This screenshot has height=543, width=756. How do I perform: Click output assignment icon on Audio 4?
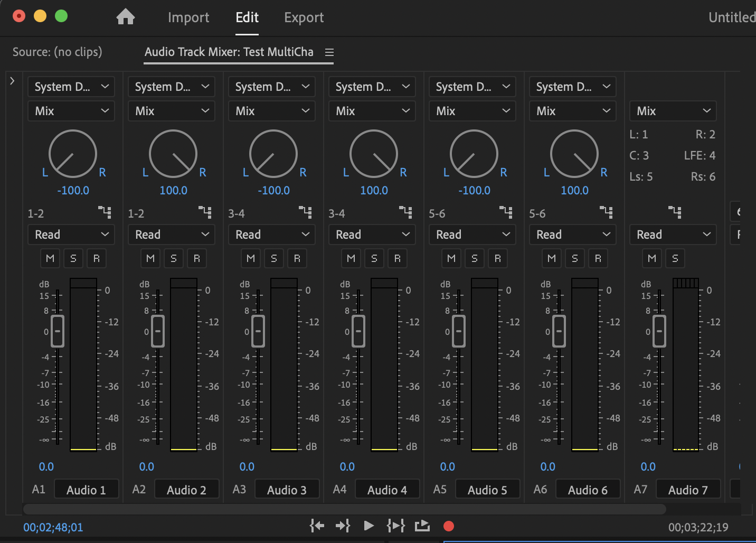click(405, 212)
